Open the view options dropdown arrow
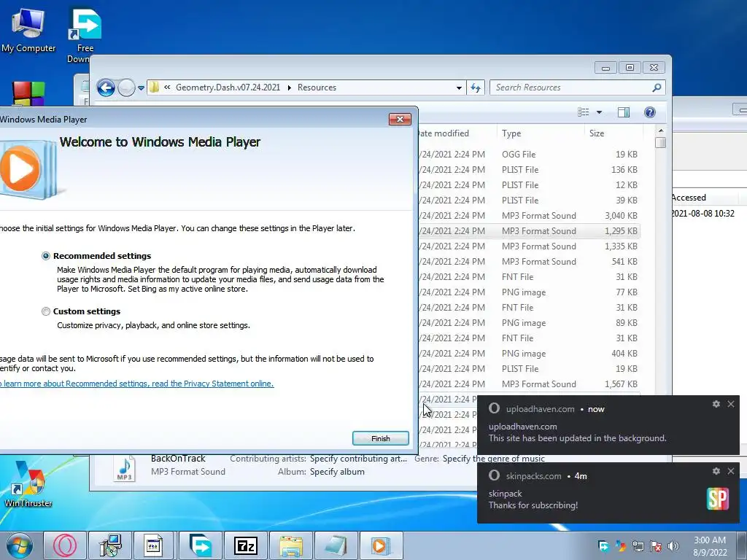Viewport: 747px width, 560px height. coord(600,112)
